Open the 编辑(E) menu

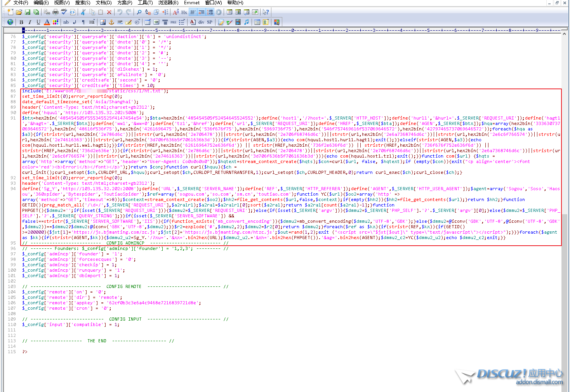click(41, 3)
